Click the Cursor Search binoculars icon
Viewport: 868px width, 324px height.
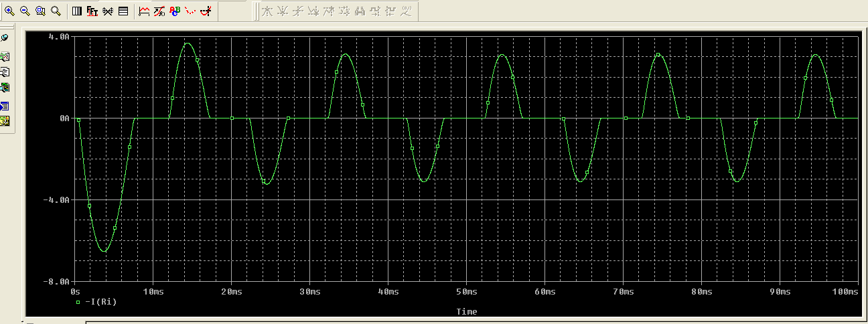click(x=360, y=11)
